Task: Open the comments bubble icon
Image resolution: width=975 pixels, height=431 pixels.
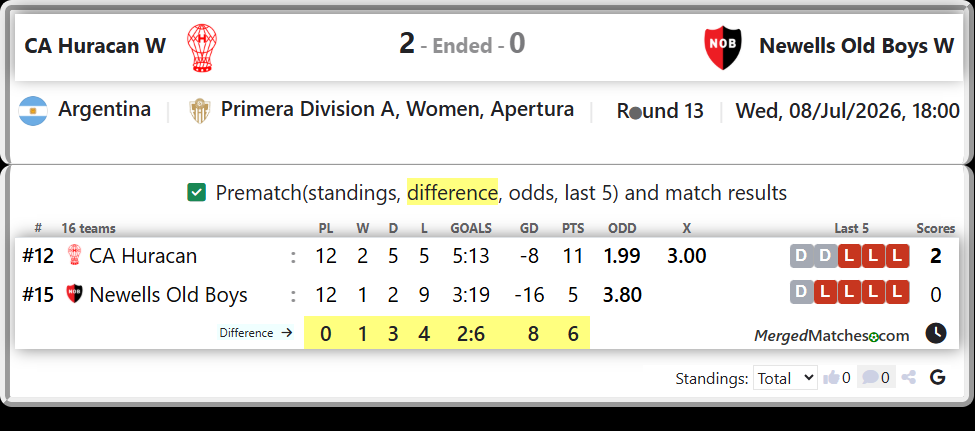Action: (x=871, y=378)
